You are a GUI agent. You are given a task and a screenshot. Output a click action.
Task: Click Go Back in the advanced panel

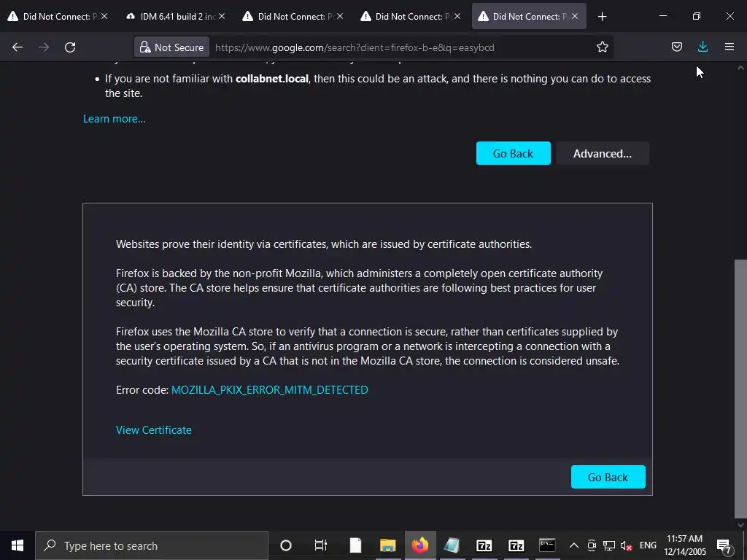608,477
